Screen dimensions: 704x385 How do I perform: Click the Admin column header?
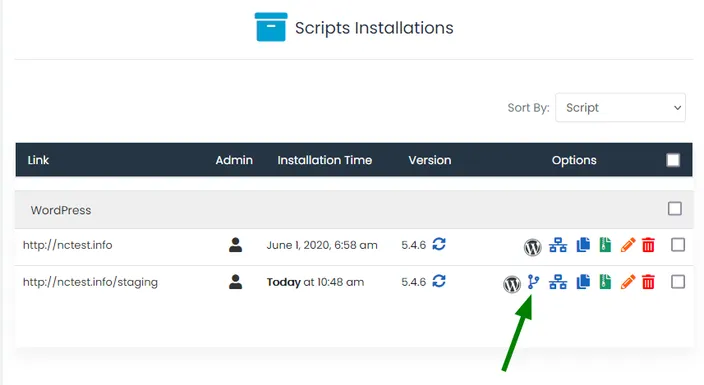[234, 160]
